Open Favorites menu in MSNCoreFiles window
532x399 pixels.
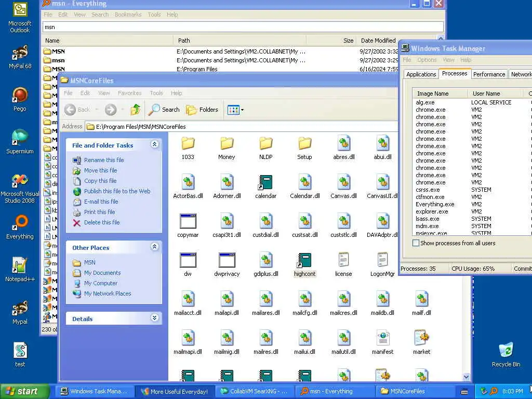coord(129,93)
